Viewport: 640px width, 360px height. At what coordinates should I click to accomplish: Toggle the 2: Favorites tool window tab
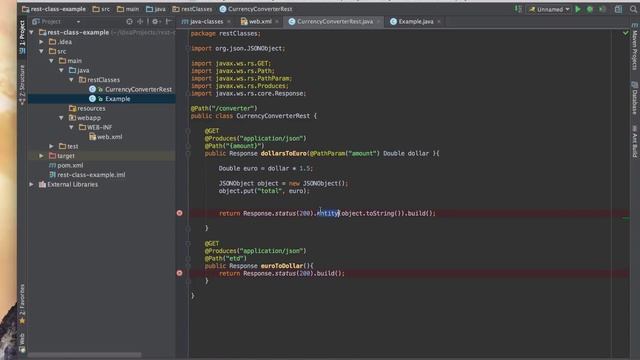pyautogui.click(x=22, y=304)
